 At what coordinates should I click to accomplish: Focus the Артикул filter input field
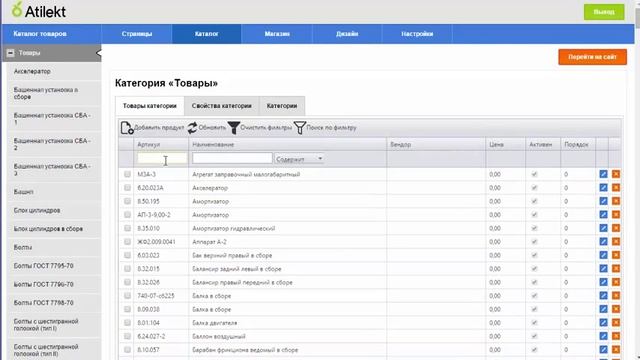click(162, 158)
